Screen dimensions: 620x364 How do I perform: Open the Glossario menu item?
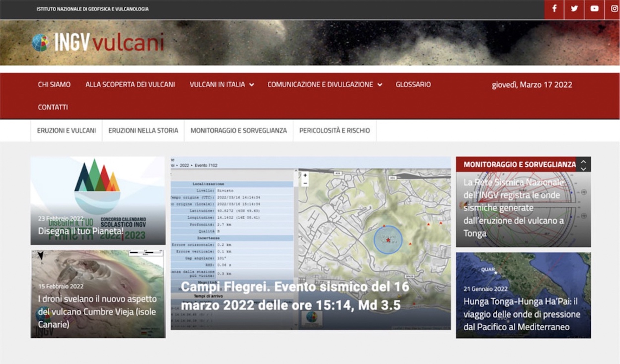[x=413, y=85]
